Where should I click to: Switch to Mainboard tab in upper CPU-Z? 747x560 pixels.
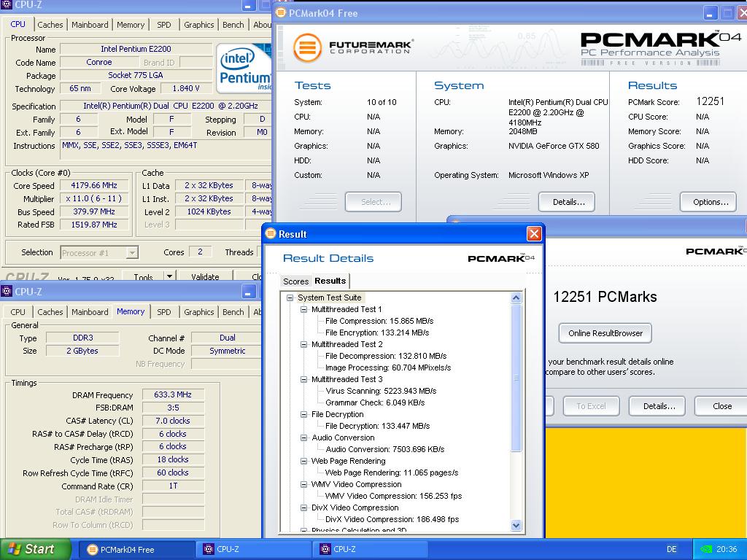[x=90, y=25]
